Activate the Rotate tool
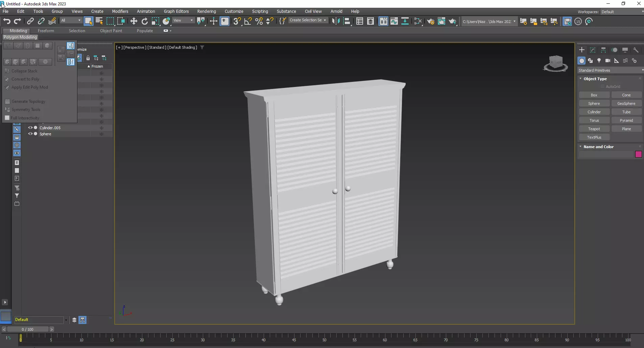644x348 pixels. tap(144, 21)
